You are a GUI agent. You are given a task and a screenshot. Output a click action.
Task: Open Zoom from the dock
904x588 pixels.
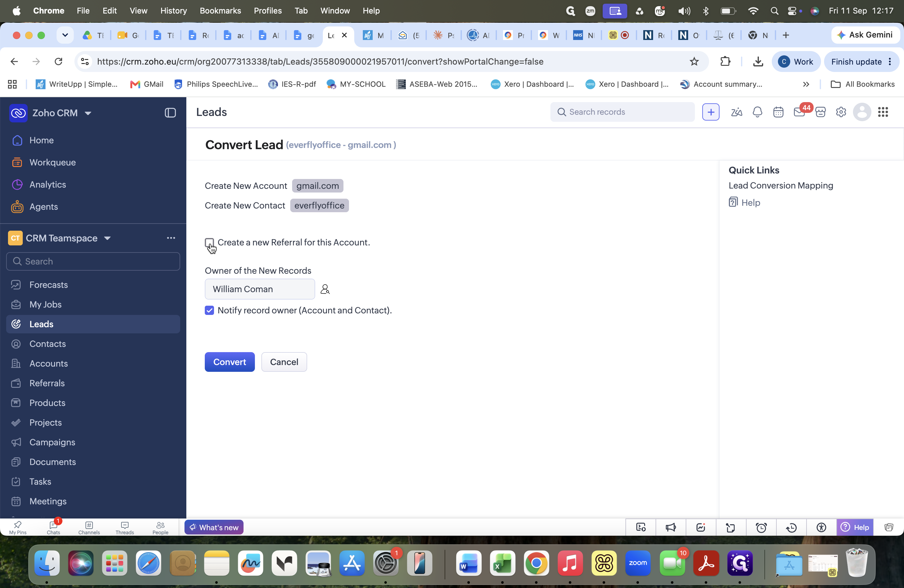point(637,563)
